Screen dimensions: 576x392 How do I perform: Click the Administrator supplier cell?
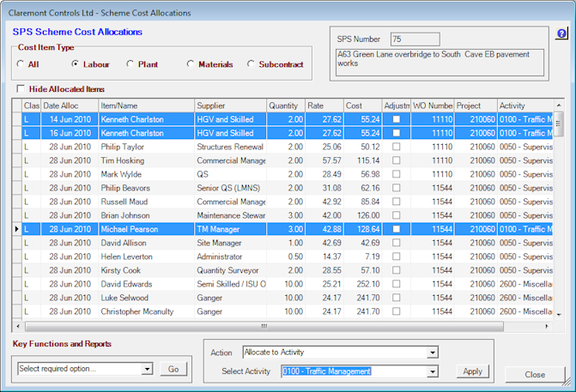230,256
